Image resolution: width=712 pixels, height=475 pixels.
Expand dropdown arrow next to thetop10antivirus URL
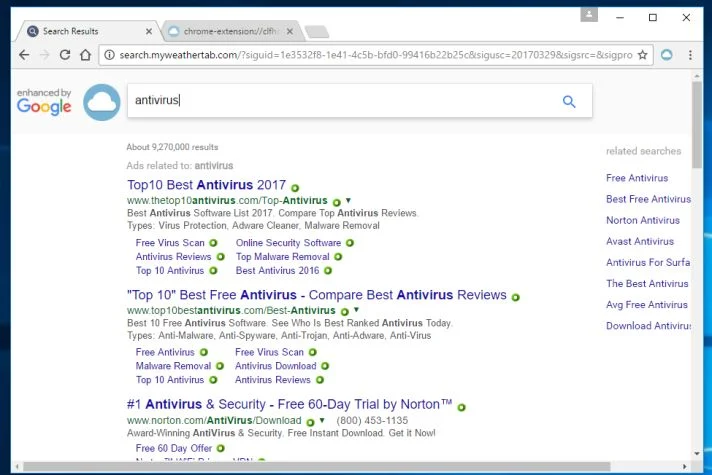pos(348,200)
